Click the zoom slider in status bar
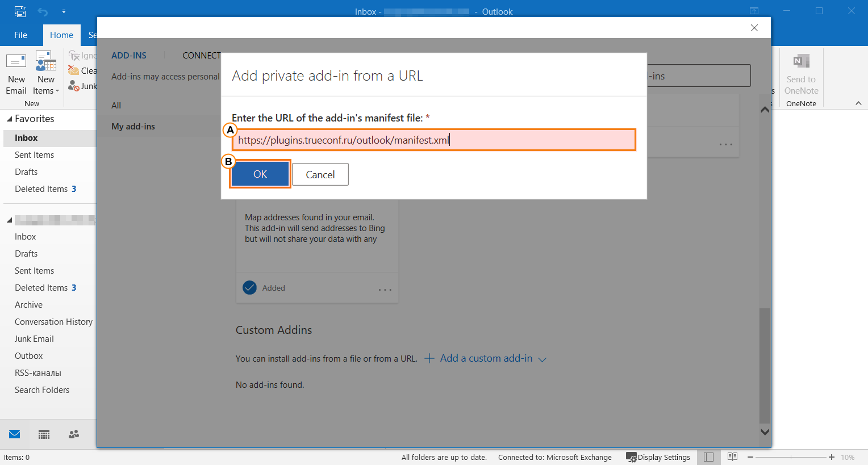This screenshot has width=868, height=465. (x=790, y=457)
